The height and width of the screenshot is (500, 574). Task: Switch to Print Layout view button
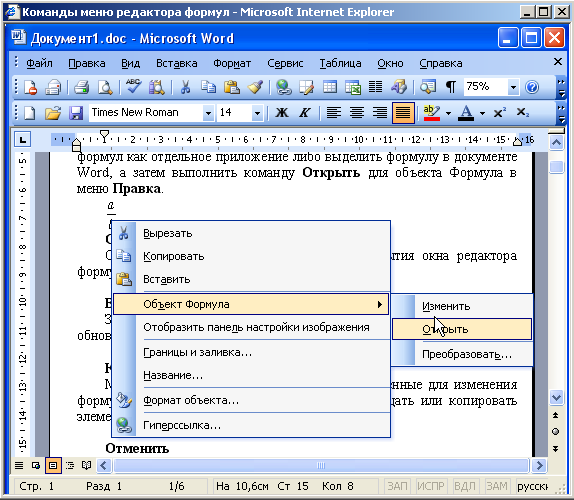coord(53,466)
